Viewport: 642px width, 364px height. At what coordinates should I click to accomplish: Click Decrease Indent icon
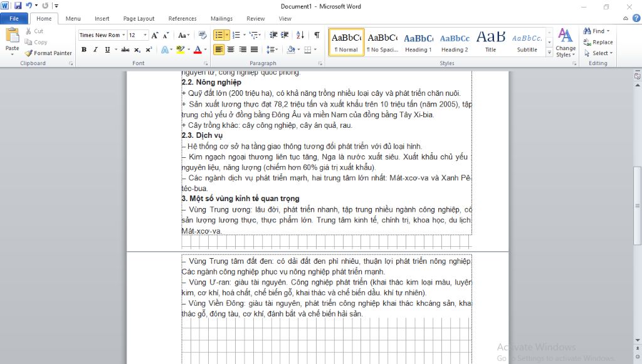pyautogui.click(x=273, y=35)
